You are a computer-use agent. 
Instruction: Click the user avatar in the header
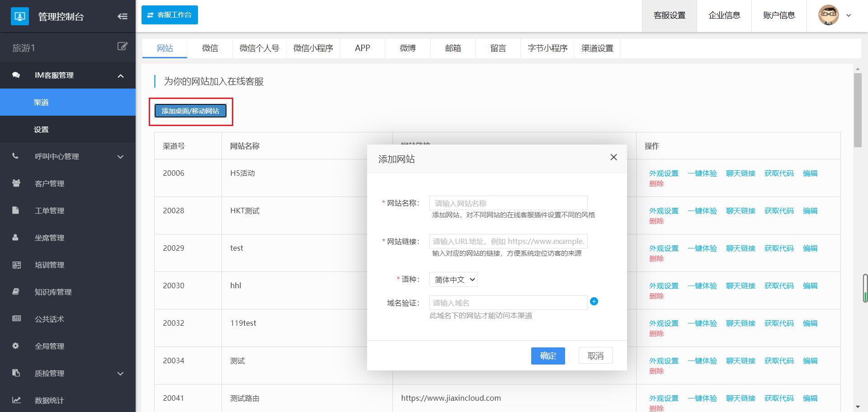pyautogui.click(x=828, y=15)
